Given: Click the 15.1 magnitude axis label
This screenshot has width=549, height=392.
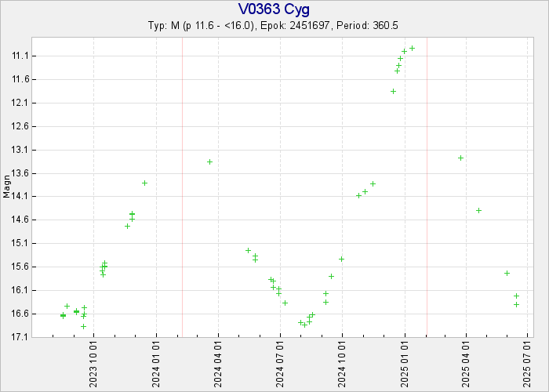Looking at the screenshot, I should [20, 243].
